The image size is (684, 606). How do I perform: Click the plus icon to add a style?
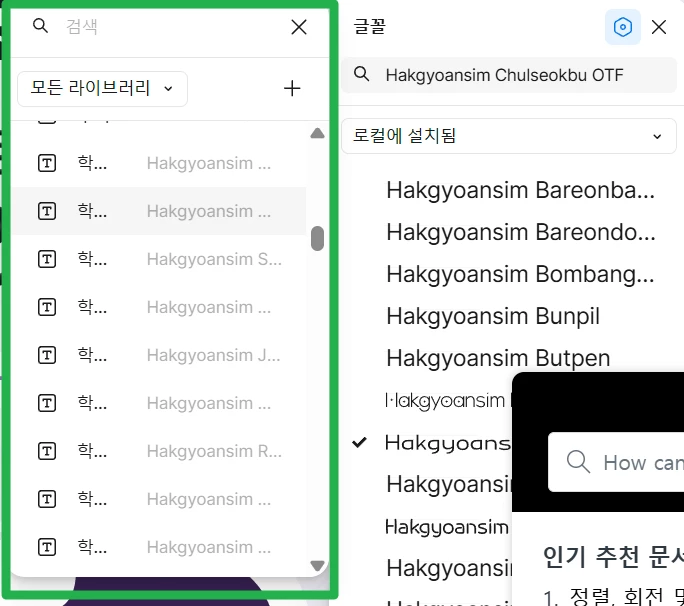292,88
